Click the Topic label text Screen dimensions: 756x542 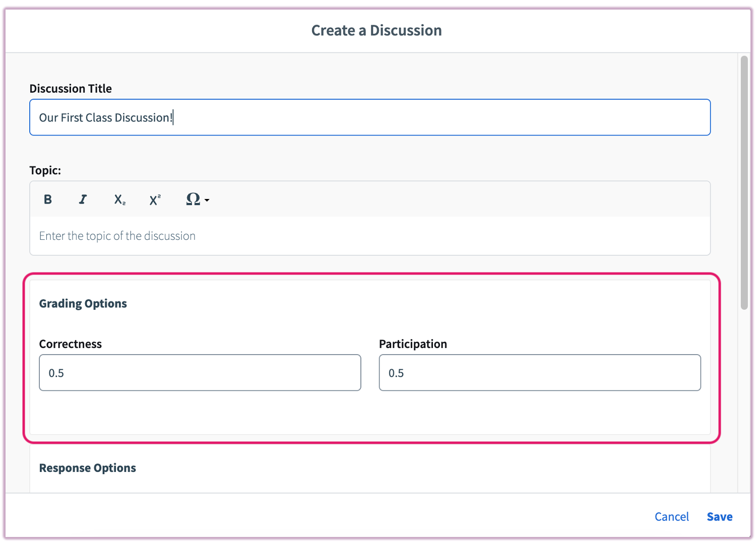pos(45,170)
